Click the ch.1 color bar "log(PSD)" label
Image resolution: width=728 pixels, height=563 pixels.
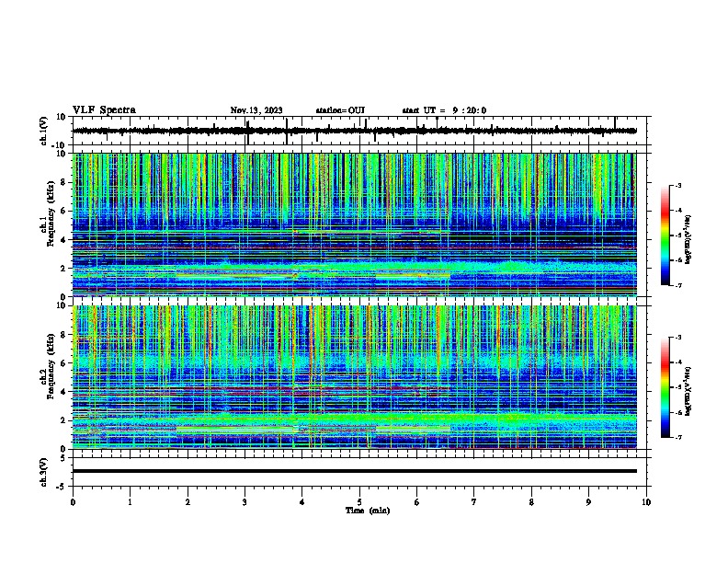(688, 239)
